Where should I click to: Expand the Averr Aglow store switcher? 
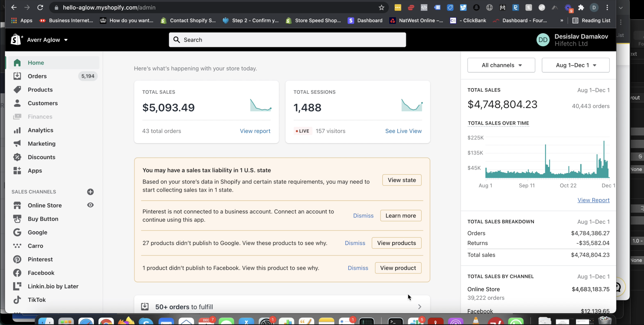pyautogui.click(x=47, y=40)
